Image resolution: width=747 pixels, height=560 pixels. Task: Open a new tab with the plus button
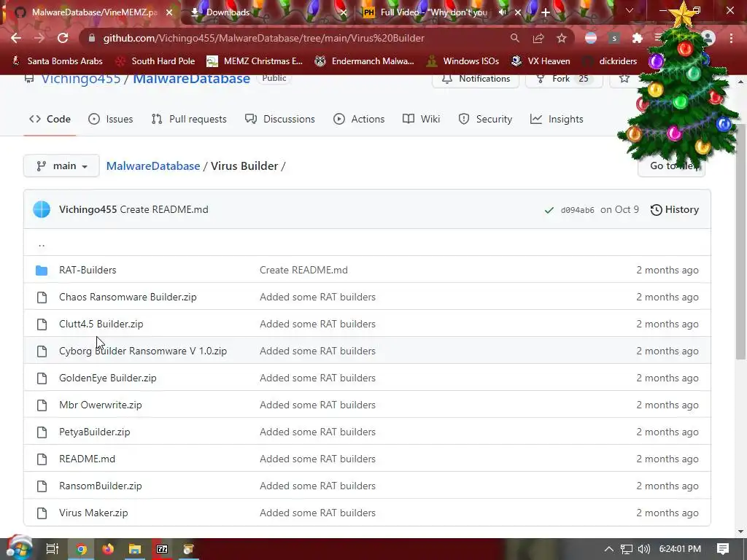coord(546,12)
